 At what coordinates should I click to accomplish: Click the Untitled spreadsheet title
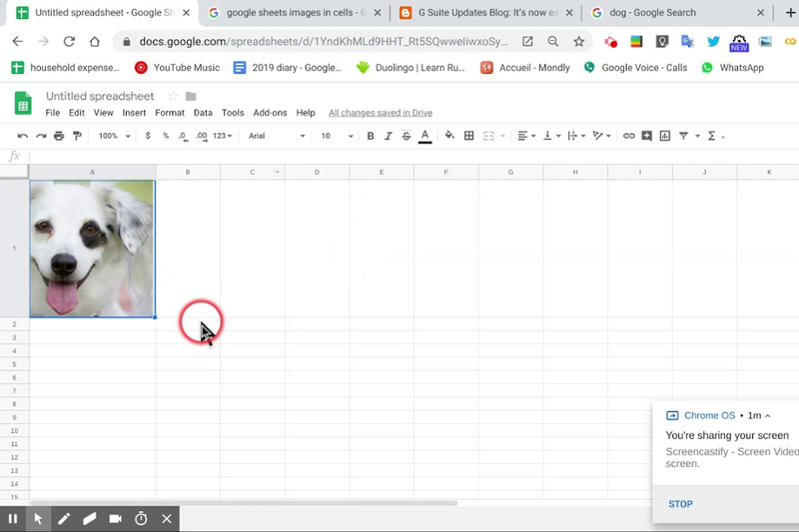(100, 96)
